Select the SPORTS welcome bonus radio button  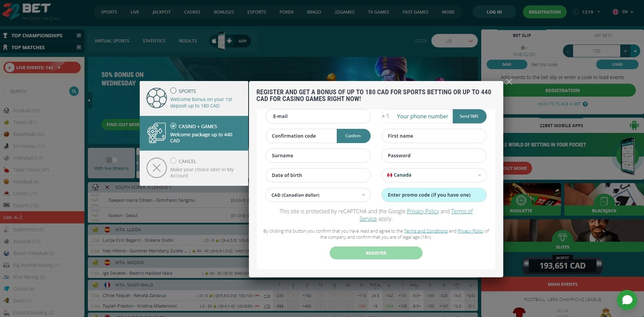click(x=173, y=91)
